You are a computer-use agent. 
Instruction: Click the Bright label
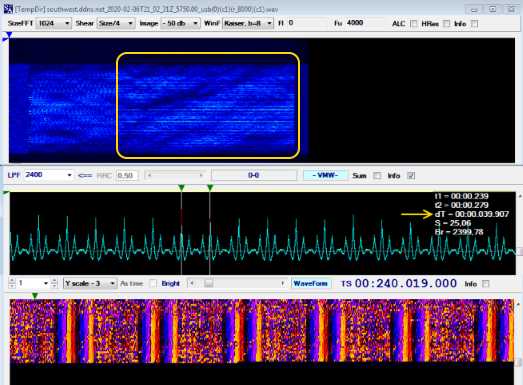pyautogui.click(x=170, y=284)
